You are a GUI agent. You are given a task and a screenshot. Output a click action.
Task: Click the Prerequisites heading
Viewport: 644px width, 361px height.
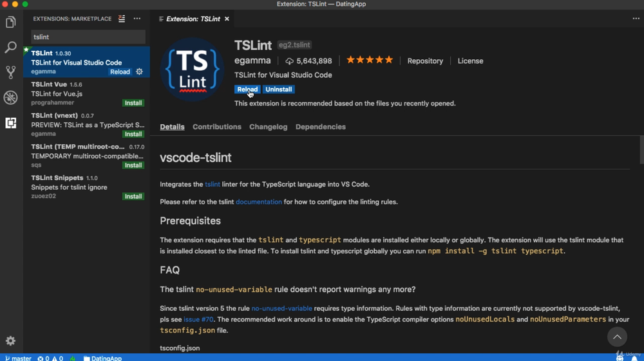tap(190, 221)
